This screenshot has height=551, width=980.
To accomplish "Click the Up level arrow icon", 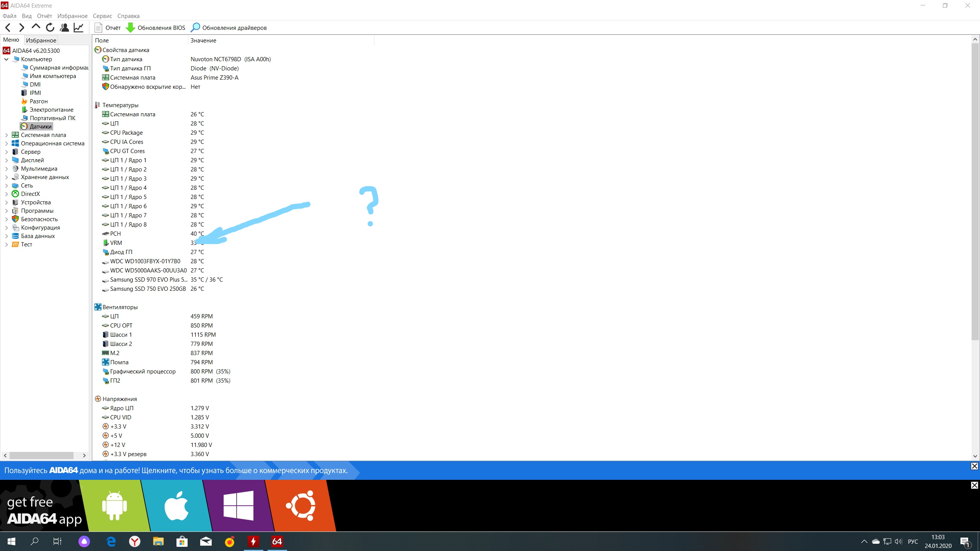I will 36,27.
